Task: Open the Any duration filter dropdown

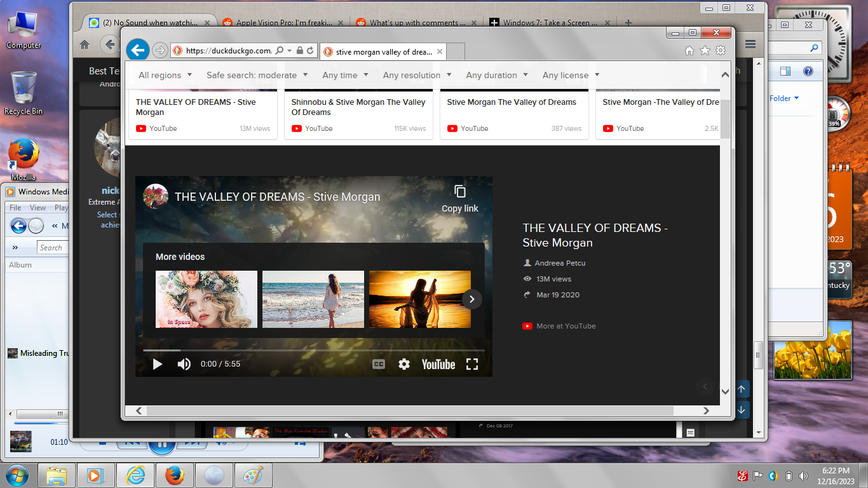Action: pos(497,75)
